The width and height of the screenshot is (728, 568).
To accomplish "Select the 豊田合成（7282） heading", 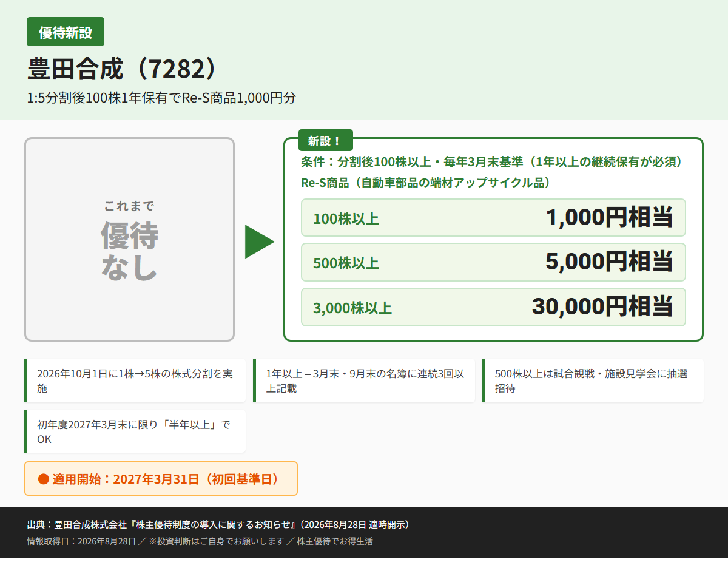I will (121, 69).
